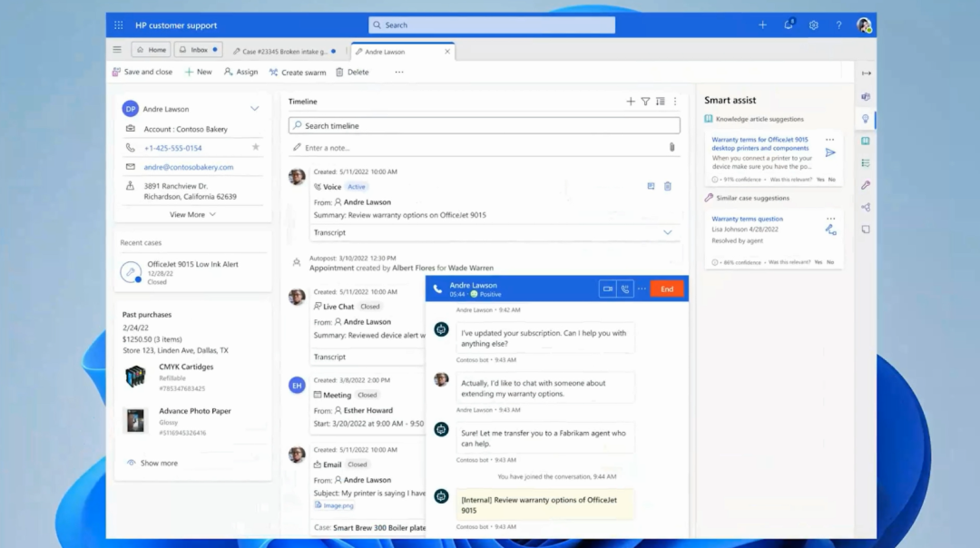
Task: Click New in command bar
Action: coord(198,72)
